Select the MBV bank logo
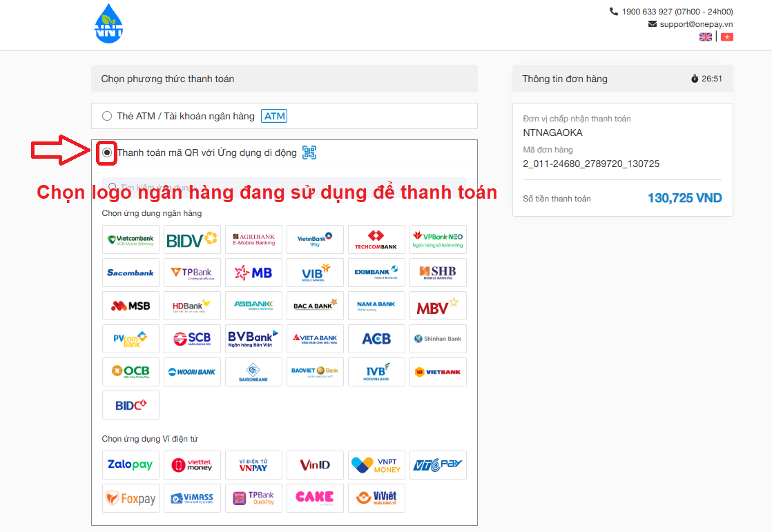Screen dimensions: 772x532 pyautogui.click(x=438, y=306)
